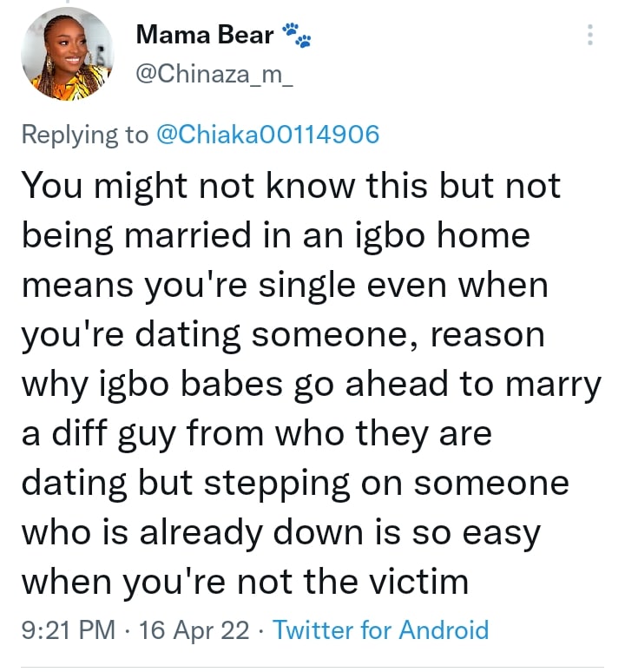Click the paw prints emoji beside Mama Bear

(x=297, y=36)
